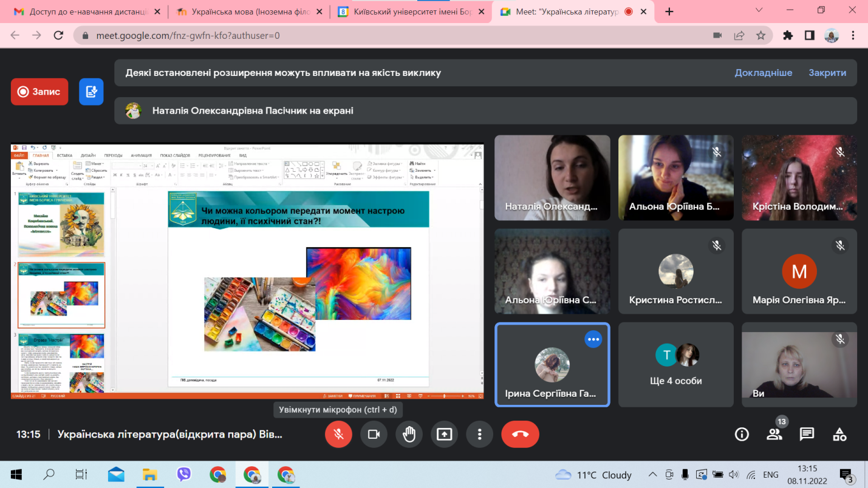This screenshot has width=868, height=488.
Task: Show the participants list icon
Action: [x=774, y=434]
